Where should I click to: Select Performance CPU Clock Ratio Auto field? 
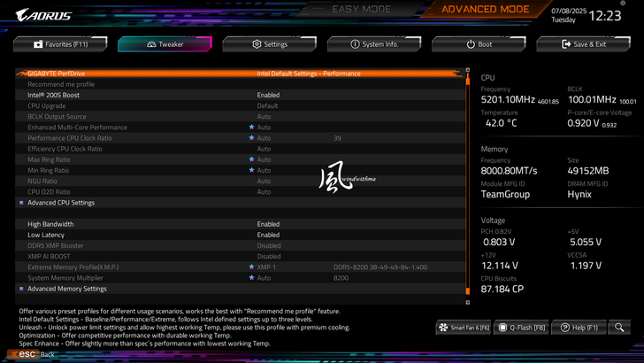tap(264, 138)
